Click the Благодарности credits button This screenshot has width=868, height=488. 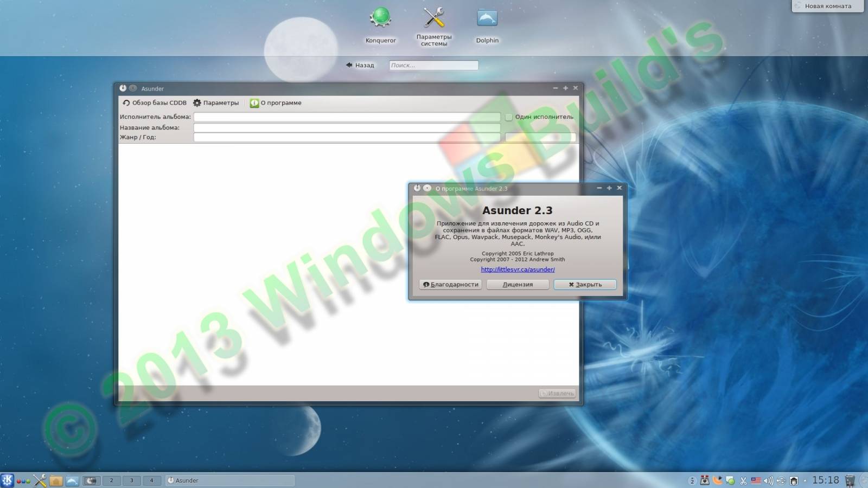coord(450,284)
